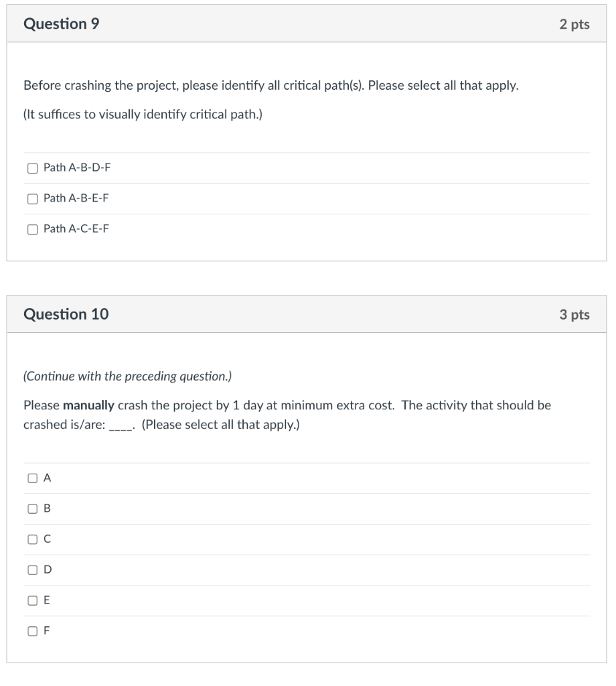Click the Path A-B-D-F answer label
This screenshot has width=616, height=686.
76,167
